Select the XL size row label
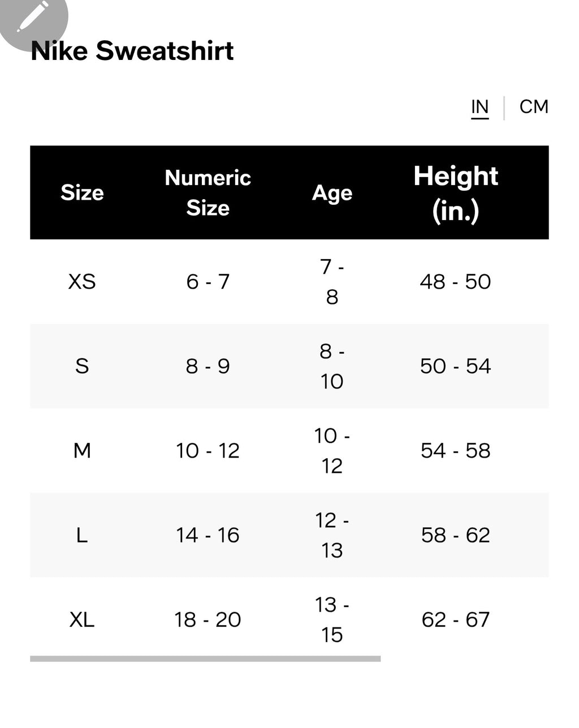 click(82, 620)
